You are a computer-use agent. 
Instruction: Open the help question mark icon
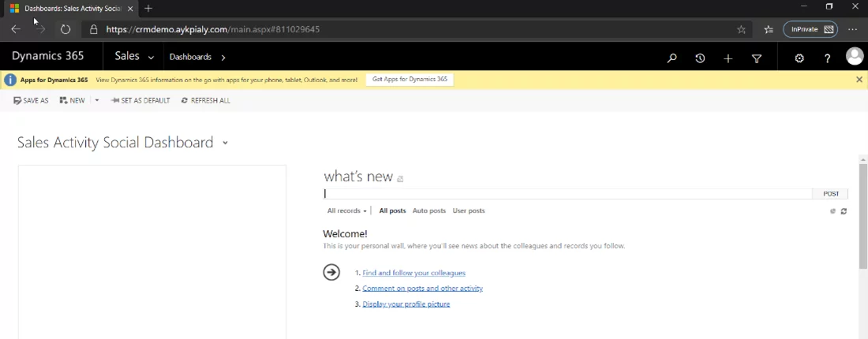[828, 58]
